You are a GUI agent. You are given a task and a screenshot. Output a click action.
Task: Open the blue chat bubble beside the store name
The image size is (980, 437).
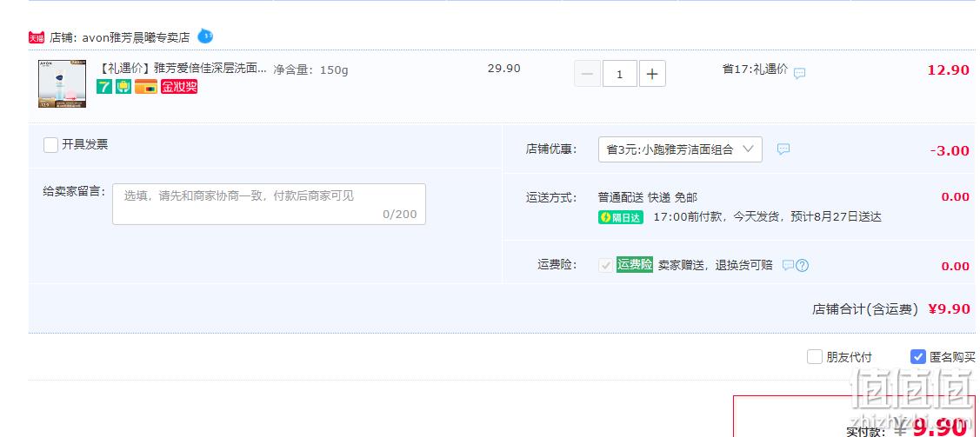[205, 36]
